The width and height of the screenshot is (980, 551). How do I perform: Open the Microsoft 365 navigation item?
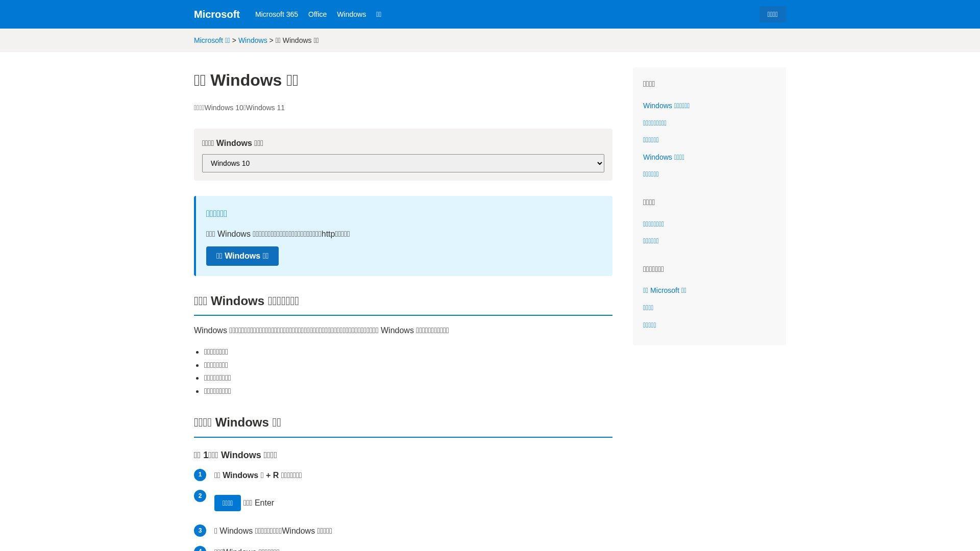point(276,14)
